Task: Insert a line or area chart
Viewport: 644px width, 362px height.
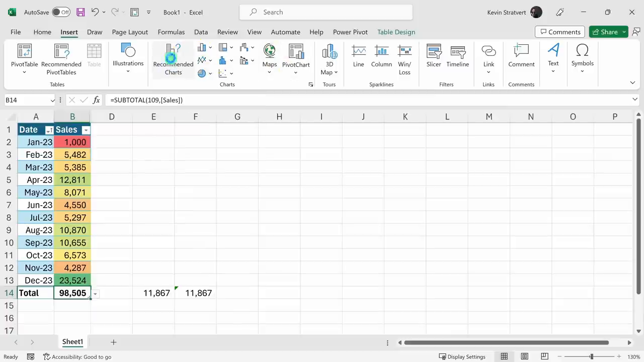Action: tap(202, 60)
